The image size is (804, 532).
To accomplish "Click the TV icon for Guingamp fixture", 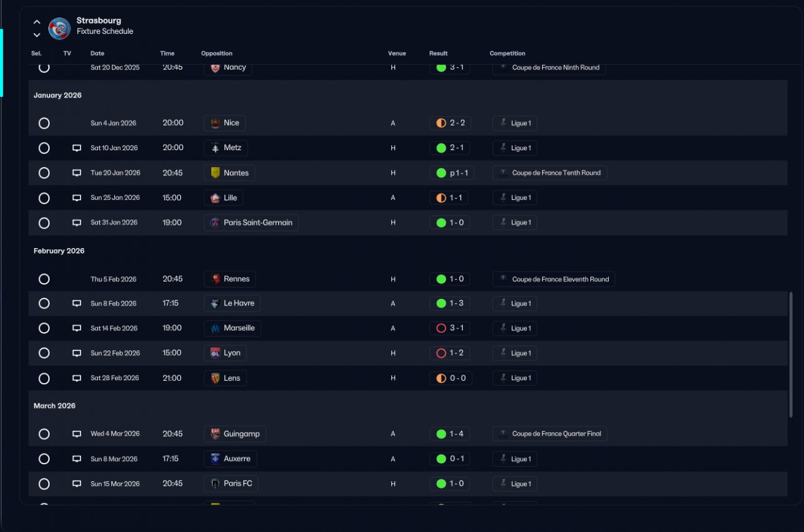I will [x=77, y=434].
